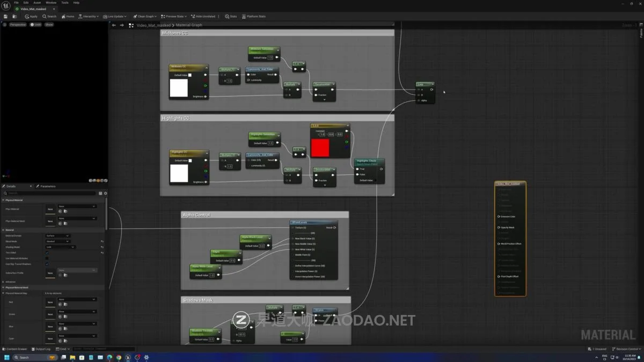
Task: Open the Stats panel from the toolbar
Action: [x=230, y=16]
